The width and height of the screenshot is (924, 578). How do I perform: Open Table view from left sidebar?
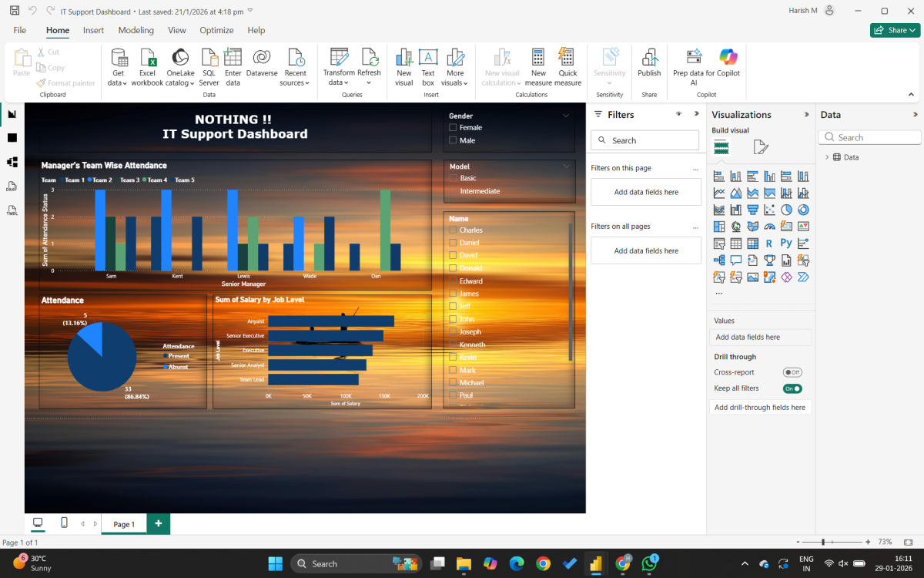[12, 138]
